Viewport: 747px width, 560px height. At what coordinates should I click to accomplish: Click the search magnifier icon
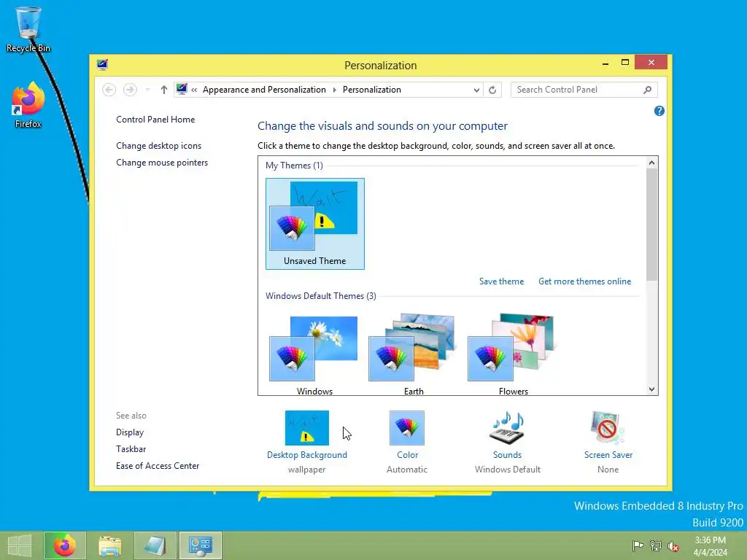click(648, 90)
